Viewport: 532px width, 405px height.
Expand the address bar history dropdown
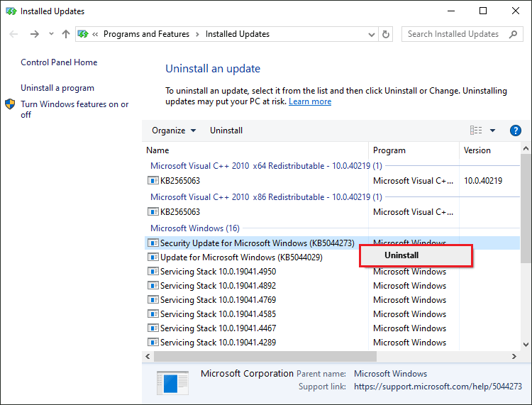point(372,34)
